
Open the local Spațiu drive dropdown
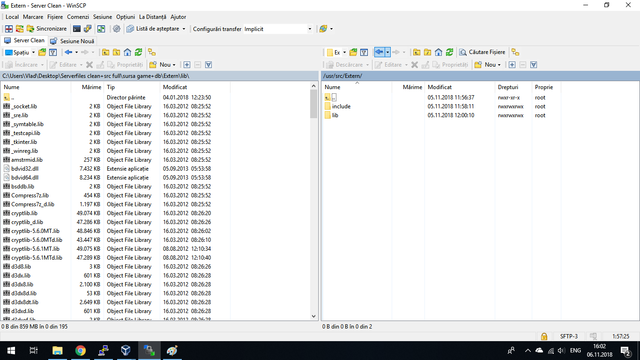(20, 53)
